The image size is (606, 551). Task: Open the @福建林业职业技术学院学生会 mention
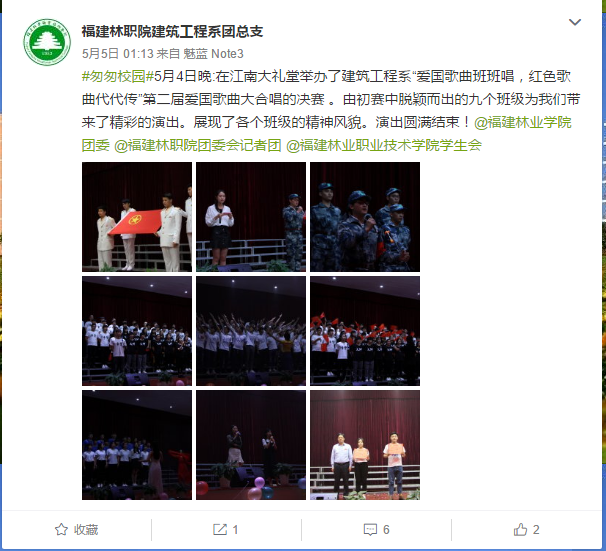[x=384, y=145]
